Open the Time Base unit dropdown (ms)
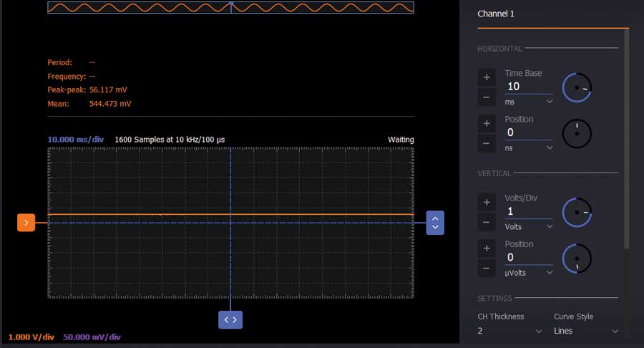The height and width of the screenshot is (348, 644). click(529, 102)
